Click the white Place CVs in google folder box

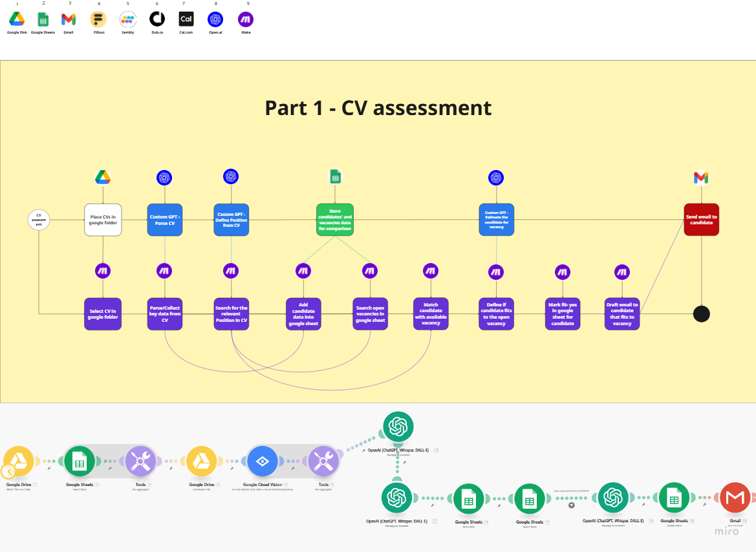click(103, 220)
